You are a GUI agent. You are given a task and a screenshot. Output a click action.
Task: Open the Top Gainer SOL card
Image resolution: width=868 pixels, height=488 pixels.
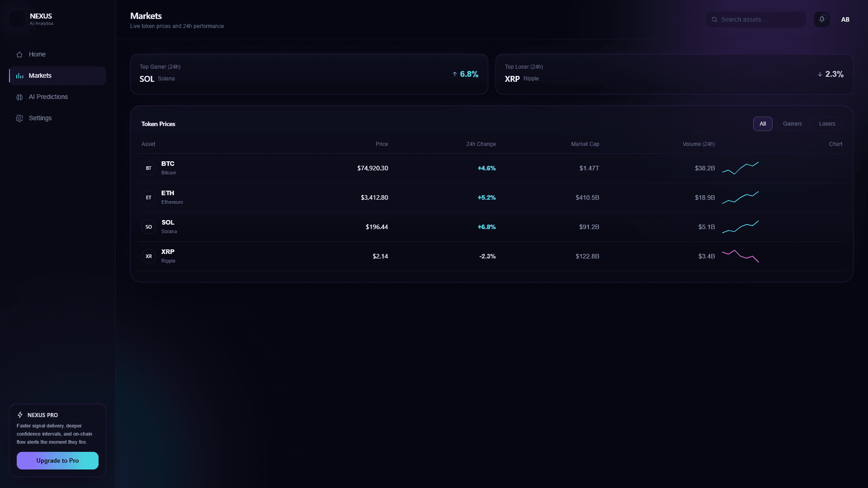tap(309, 74)
